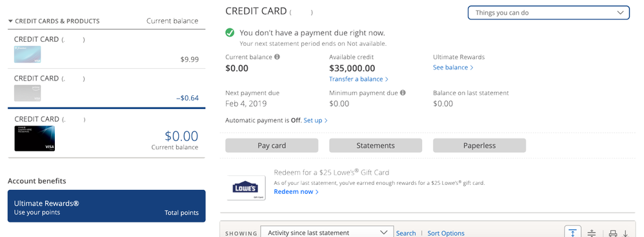Click the Current balance info icon

pyautogui.click(x=277, y=57)
